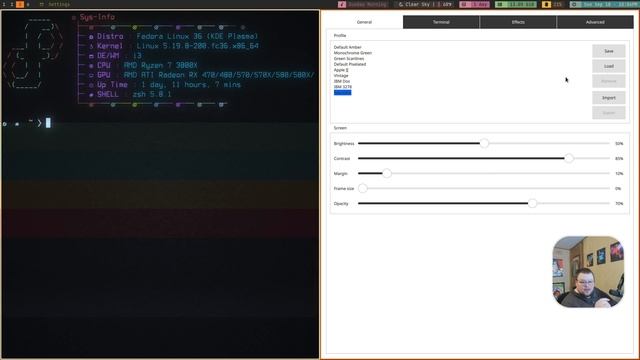This screenshot has height=360, width=640.
Task: Click the Opacity slider handle
Action: coord(532,204)
